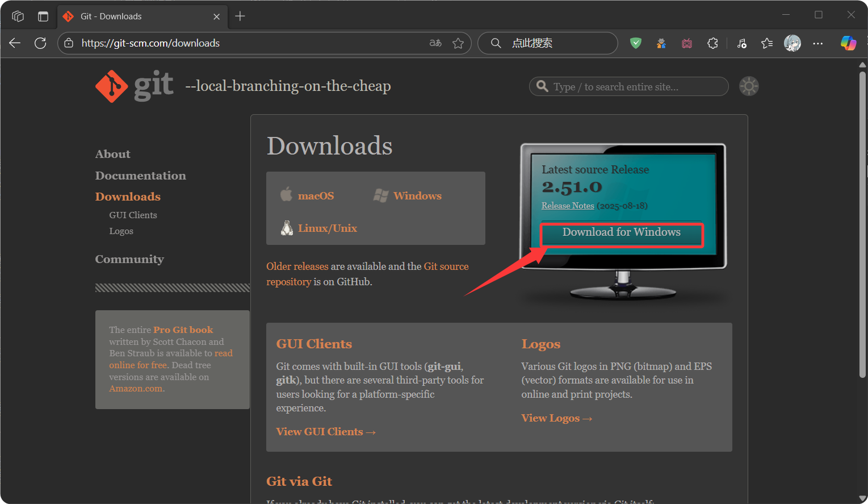Click the translate page icon in the address bar
The image size is (868, 504).
(x=435, y=43)
